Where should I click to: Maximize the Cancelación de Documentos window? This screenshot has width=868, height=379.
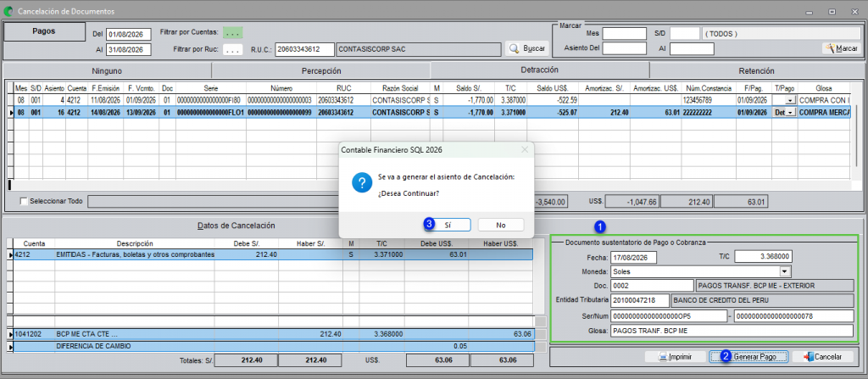tap(832, 11)
